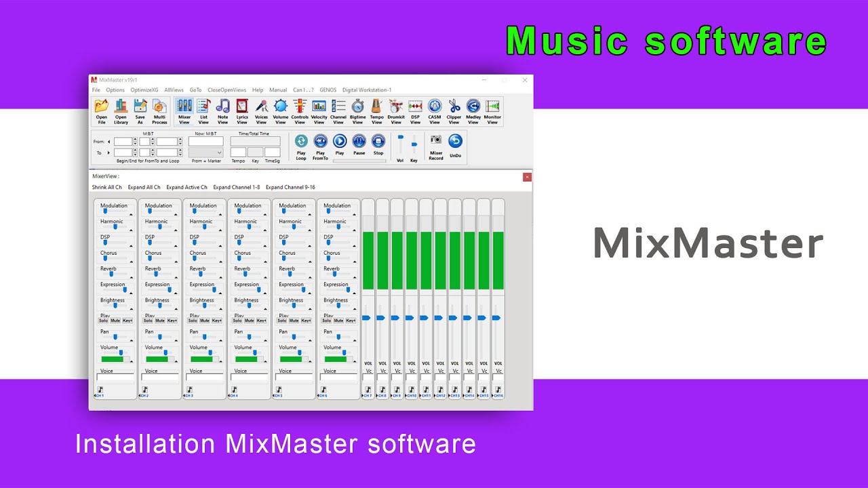
Task: Open the File menu
Action: 96,89
